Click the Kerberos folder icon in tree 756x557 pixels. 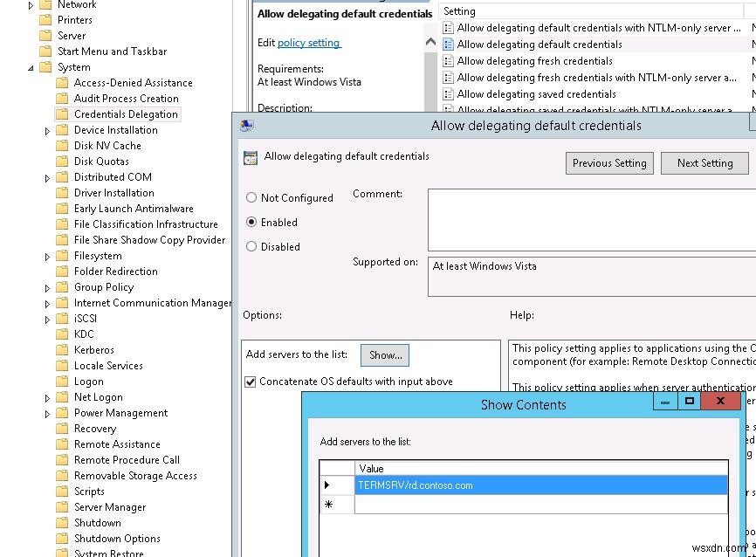click(x=62, y=349)
